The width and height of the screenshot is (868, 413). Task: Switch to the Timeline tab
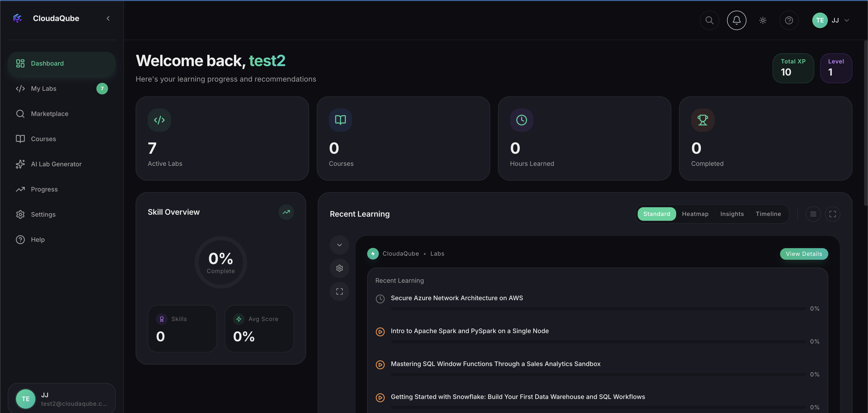[x=768, y=214]
